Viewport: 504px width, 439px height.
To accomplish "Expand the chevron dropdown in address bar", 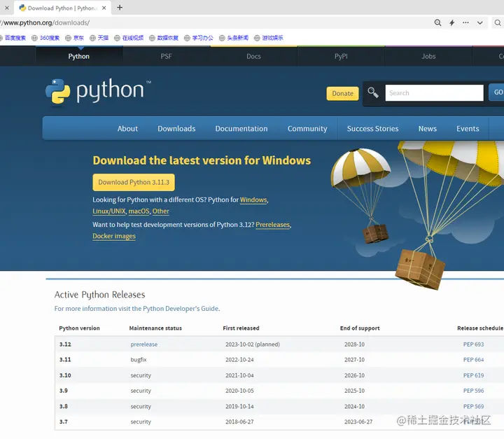I will [480, 23].
